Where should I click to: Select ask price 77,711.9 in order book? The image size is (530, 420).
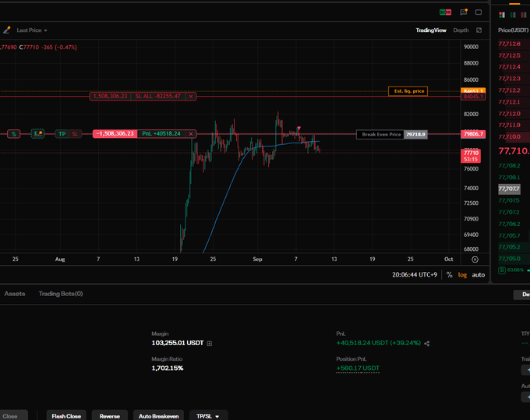click(510, 125)
